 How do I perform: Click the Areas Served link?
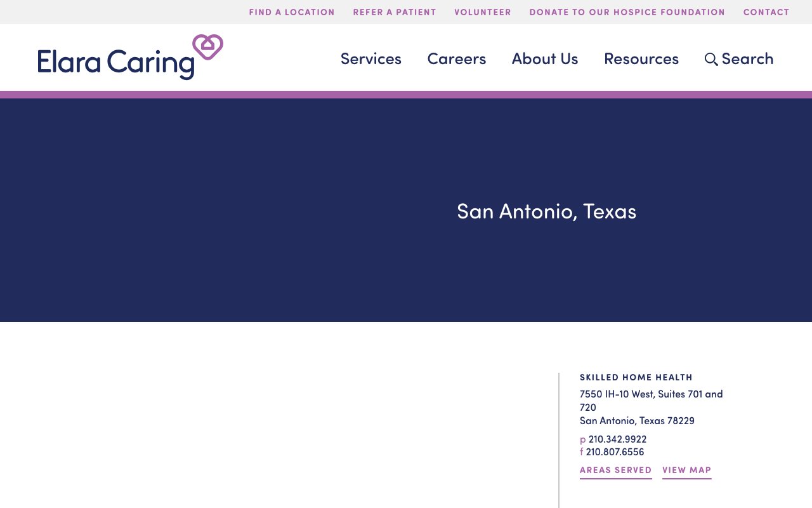[616, 471]
